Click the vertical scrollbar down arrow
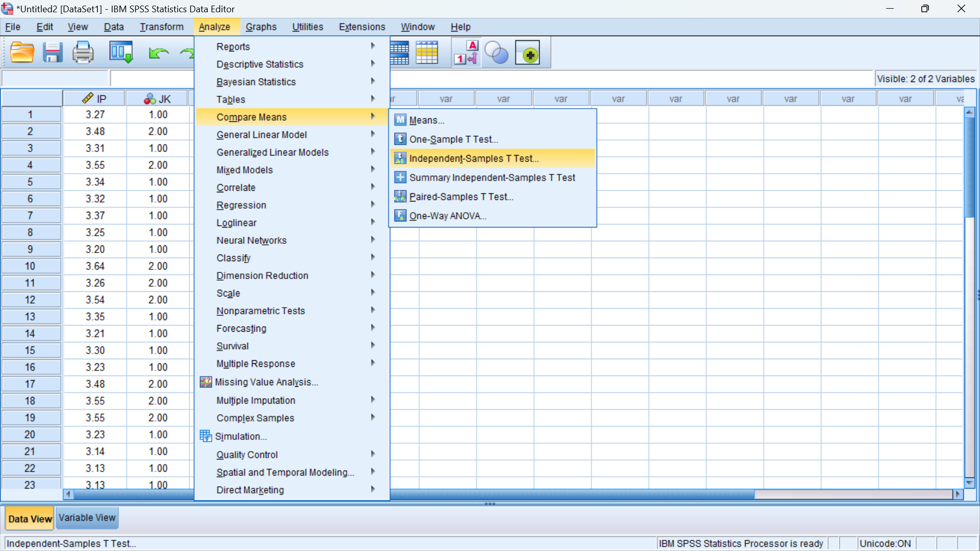Image resolution: width=980 pixels, height=551 pixels. [970, 483]
